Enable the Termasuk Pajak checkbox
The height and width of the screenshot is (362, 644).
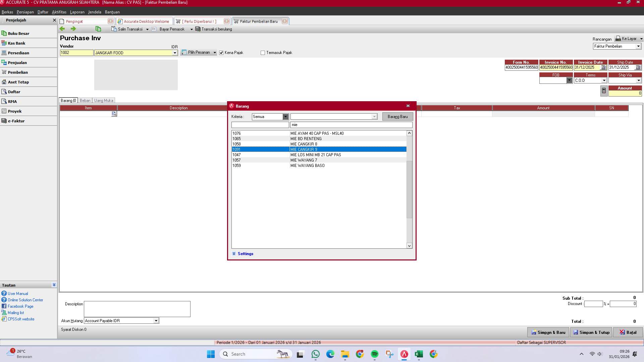click(x=263, y=53)
